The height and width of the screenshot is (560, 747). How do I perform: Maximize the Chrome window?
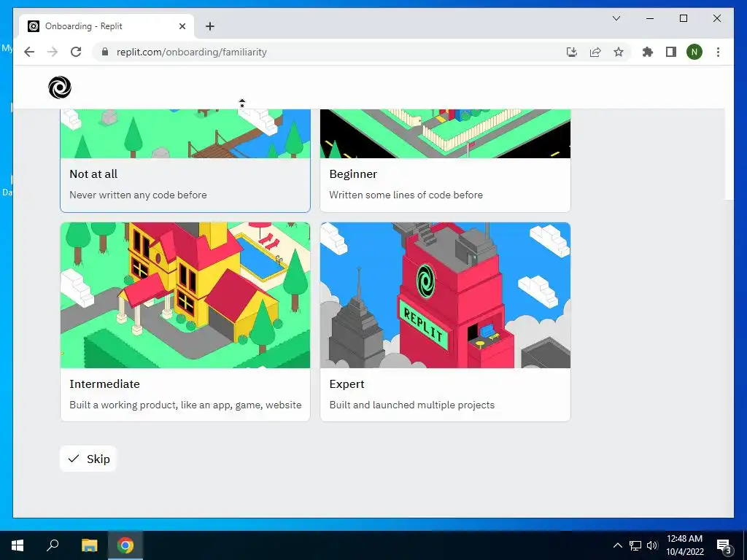683,18
